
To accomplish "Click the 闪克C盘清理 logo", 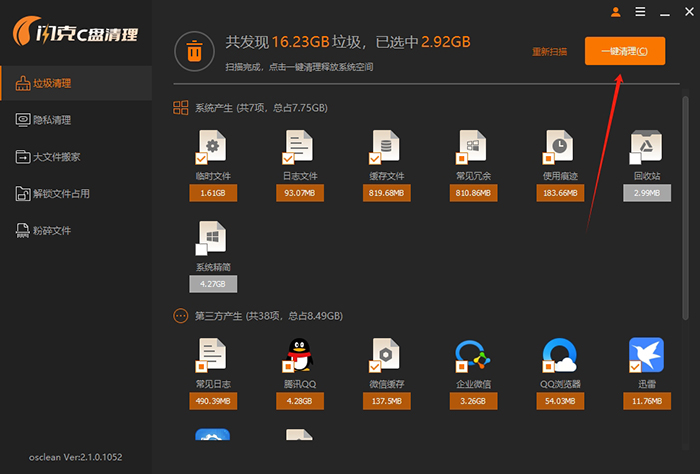I will tap(75, 31).
